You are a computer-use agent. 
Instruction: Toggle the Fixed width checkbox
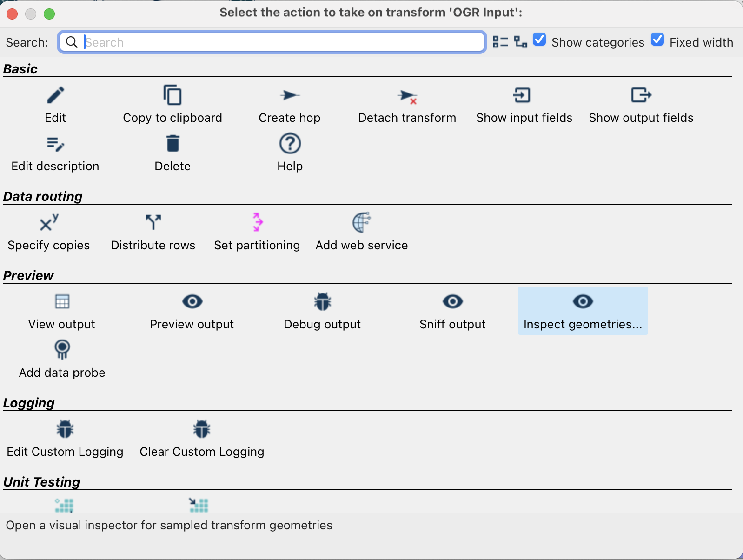click(x=657, y=40)
